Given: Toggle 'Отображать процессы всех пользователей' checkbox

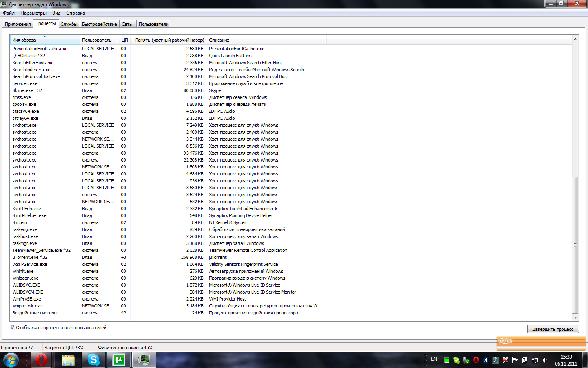Looking at the screenshot, I should point(12,328).
